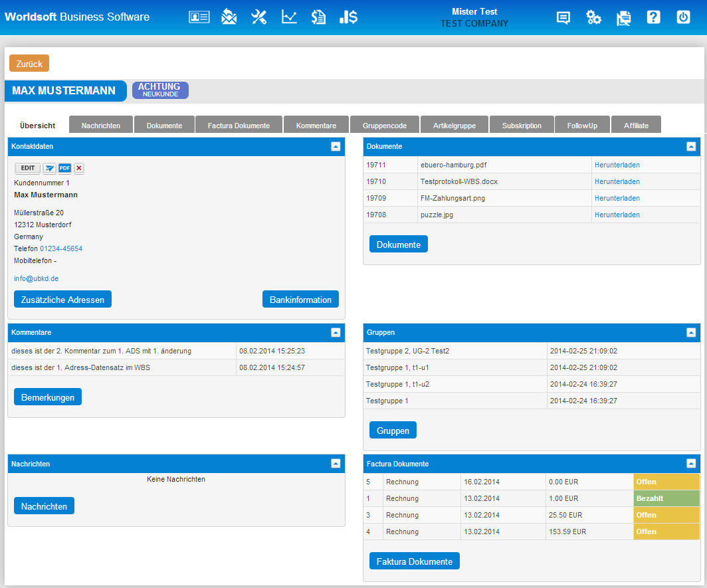Click document ID 19711
The height and width of the screenshot is (588, 707).
[x=376, y=165]
